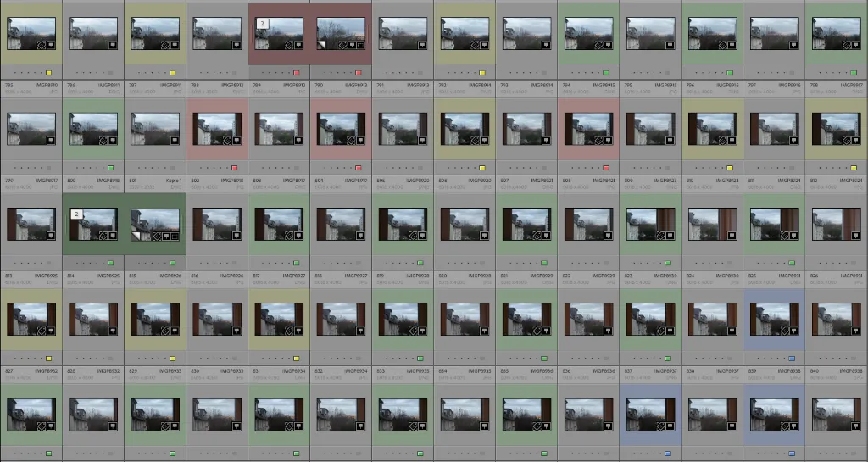Screen dimensions: 868x462
Task: Click the yellow color label of photo 813
Action: pos(48,358)
